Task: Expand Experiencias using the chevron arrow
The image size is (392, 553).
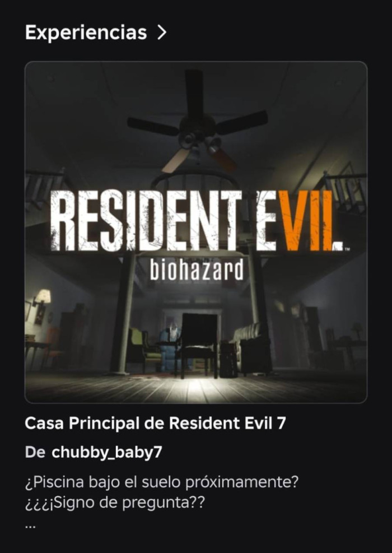Action: click(x=161, y=33)
